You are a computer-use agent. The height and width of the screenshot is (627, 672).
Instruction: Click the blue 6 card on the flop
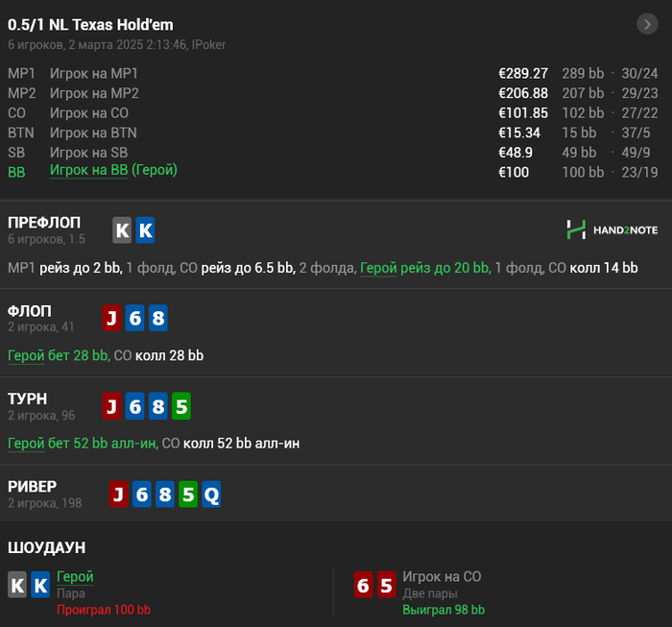tap(135, 318)
